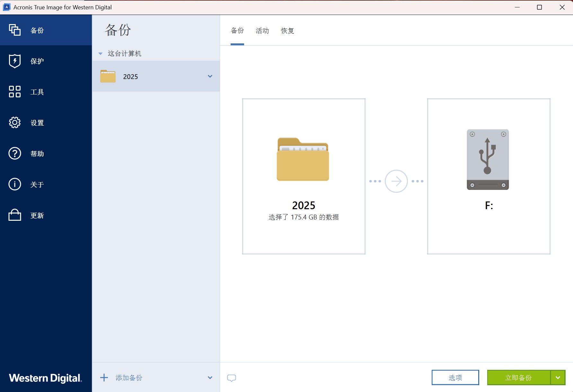The image size is (573, 392).
Task: Click the 选择了 175.4 GB 的数据 text
Action: [304, 217]
